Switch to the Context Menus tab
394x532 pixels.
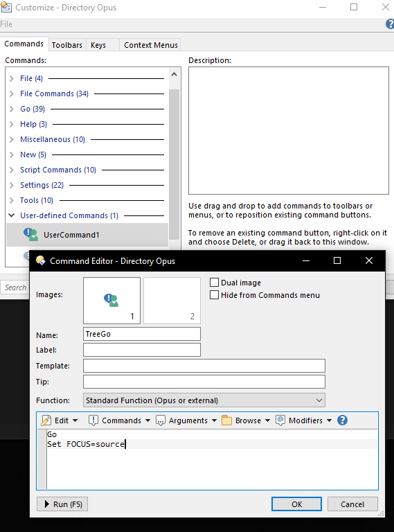[151, 45]
